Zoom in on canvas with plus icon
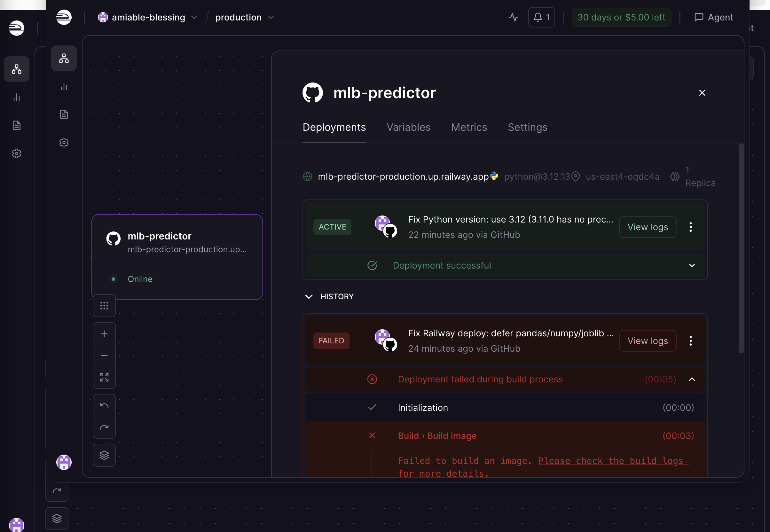Screen dimensions: 770x532 coord(104,334)
